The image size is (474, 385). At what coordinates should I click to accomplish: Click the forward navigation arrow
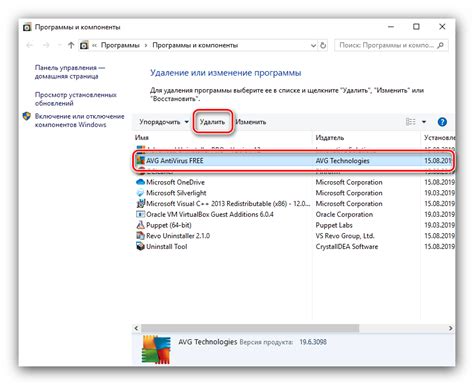[x=46, y=45]
